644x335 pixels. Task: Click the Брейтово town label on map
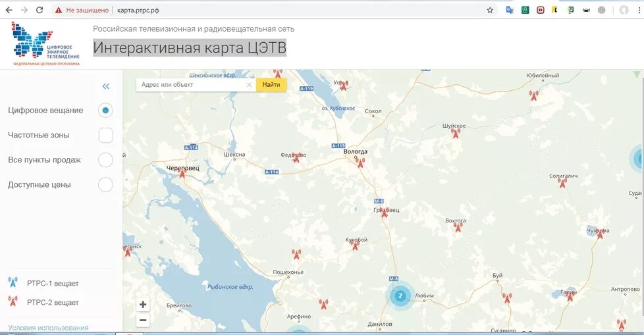(178, 305)
